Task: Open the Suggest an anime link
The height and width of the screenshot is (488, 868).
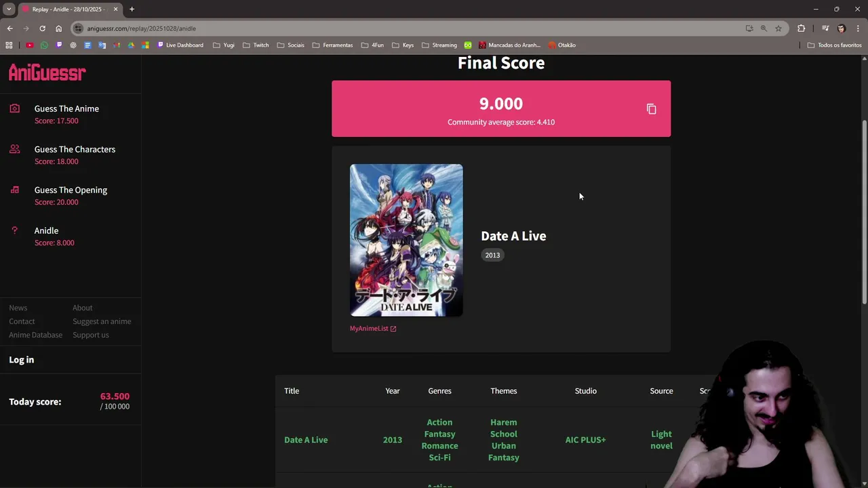Action: tap(102, 321)
